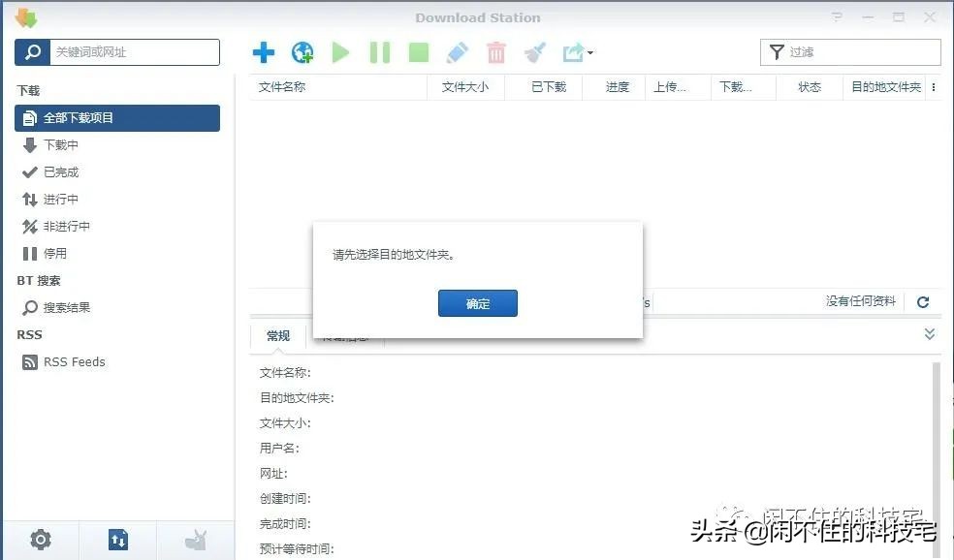Screen dimensions: 954x560
Task: Click the transfer statistics icon at bottom
Action: click(x=117, y=540)
